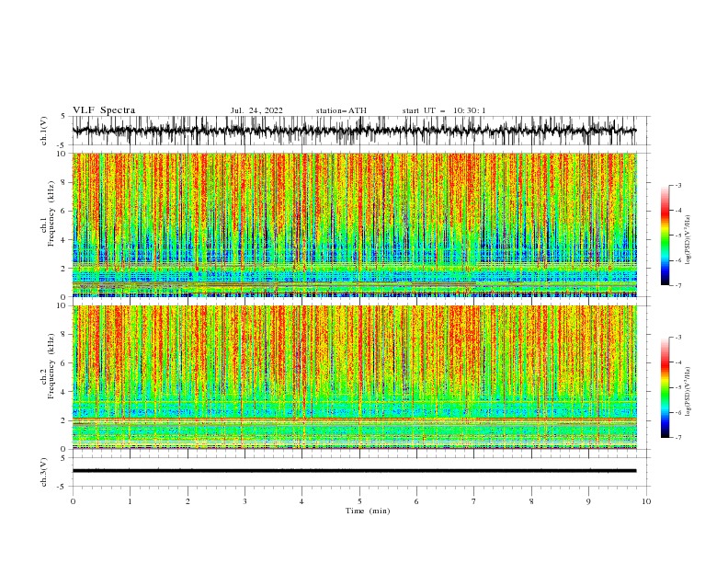The width and height of the screenshot is (728, 563).
Task: Click the "8" kHz tick on ch.1 frequency axis
Action: 64,182
